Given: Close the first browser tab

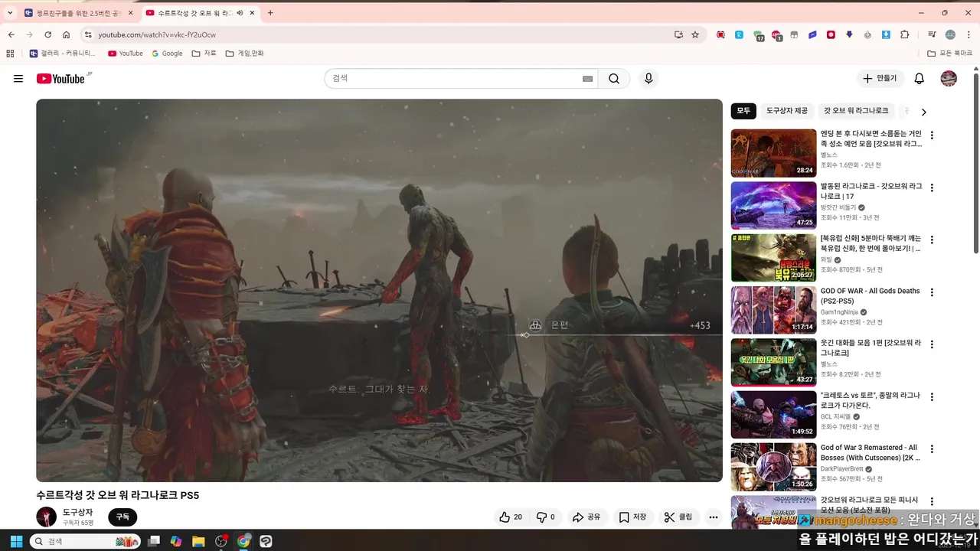Looking at the screenshot, I should pos(130,13).
